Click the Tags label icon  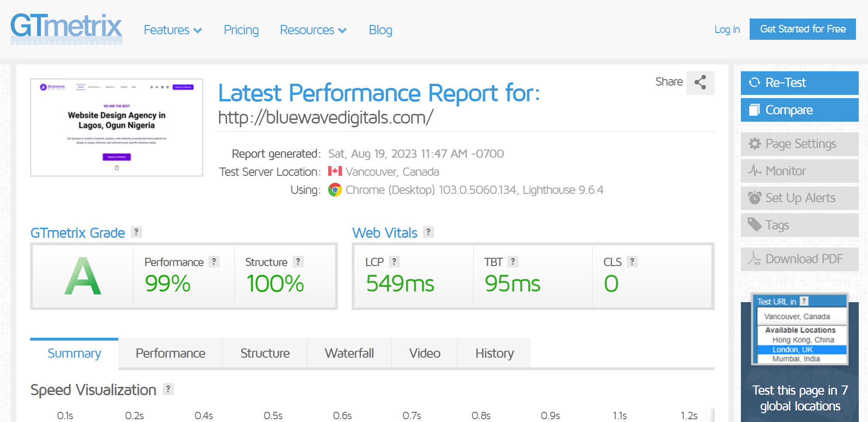754,225
